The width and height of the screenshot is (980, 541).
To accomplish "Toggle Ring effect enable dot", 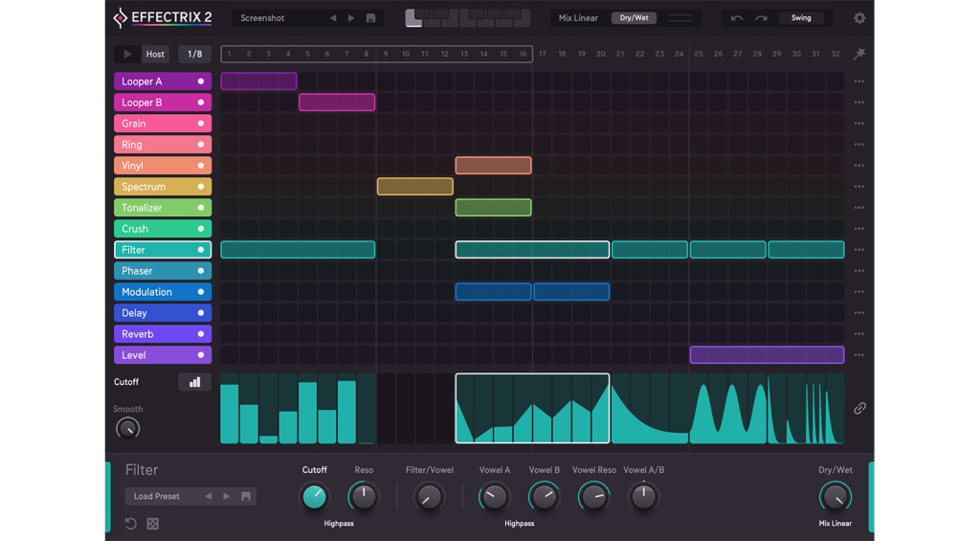I will 201,145.
